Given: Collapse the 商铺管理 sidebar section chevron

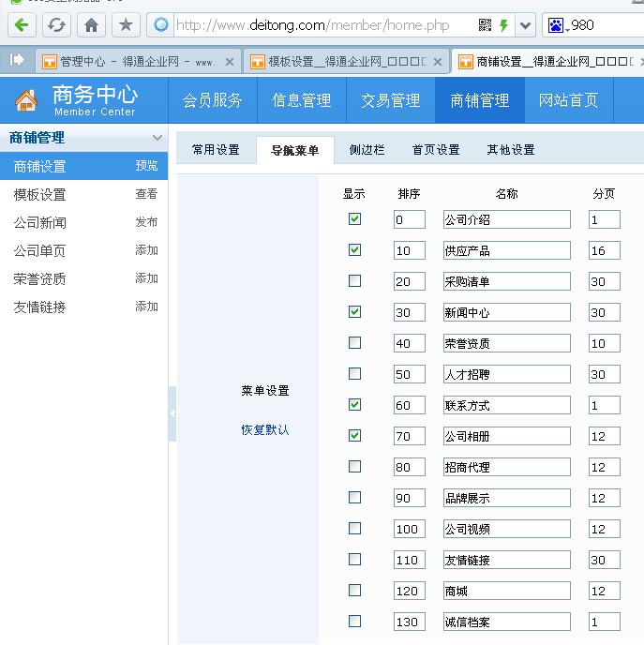Looking at the screenshot, I should click(x=157, y=138).
